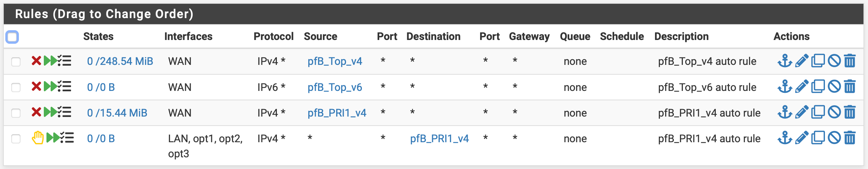Edit the LAN pfB_PRI1_v4 rule
The image size is (868, 169).
coord(802,138)
